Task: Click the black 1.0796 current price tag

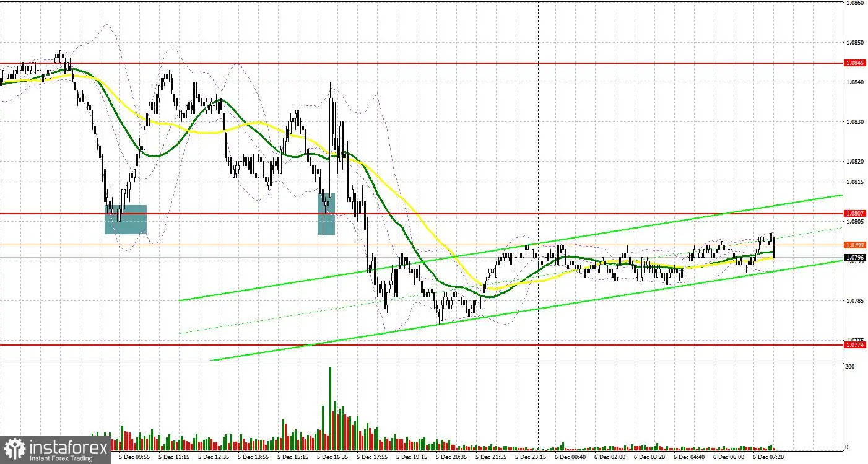Action: (855, 257)
